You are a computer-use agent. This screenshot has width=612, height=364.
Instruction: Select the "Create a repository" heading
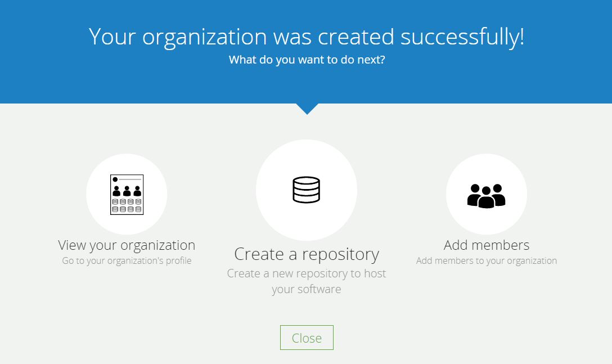coord(307,254)
